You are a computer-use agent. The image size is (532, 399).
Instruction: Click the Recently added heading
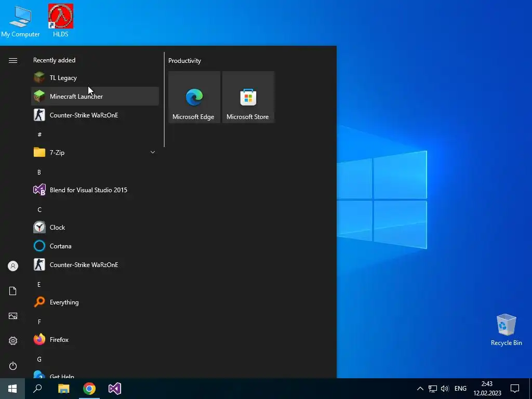[54, 60]
